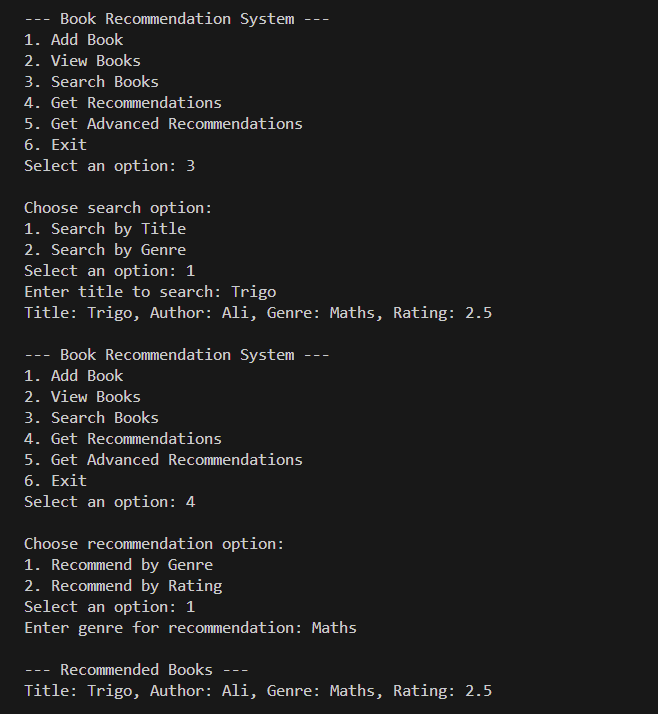The width and height of the screenshot is (658, 714).
Task: Select the "2. Search by Genre" entry
Action: coord(105,250)
